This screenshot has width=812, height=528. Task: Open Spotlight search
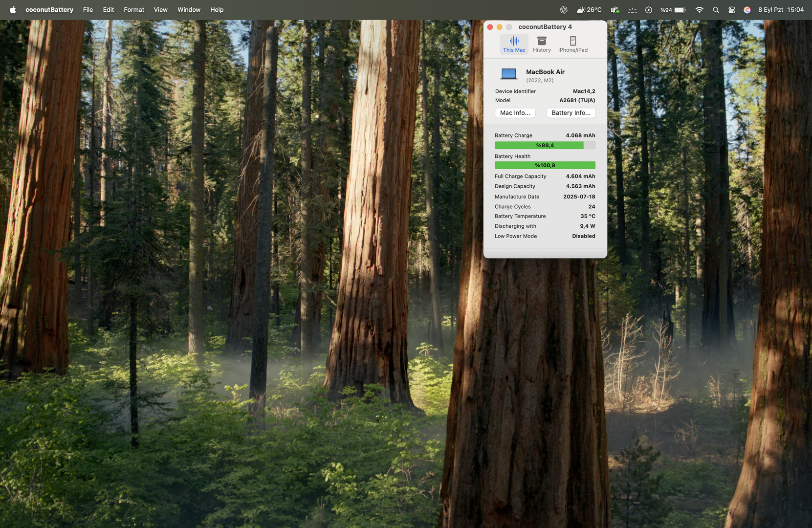click(x=716, y=10)
